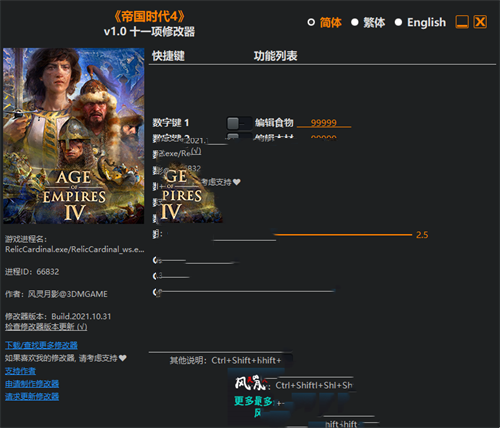Open the 请求更新修改器 link
The height and width of the screenshot is (428, 500).
click(x=32, y=396)
